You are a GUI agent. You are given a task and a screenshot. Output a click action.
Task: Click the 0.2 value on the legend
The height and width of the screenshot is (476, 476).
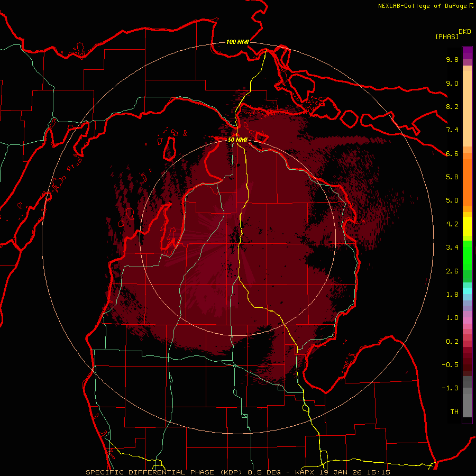(452, 342)
